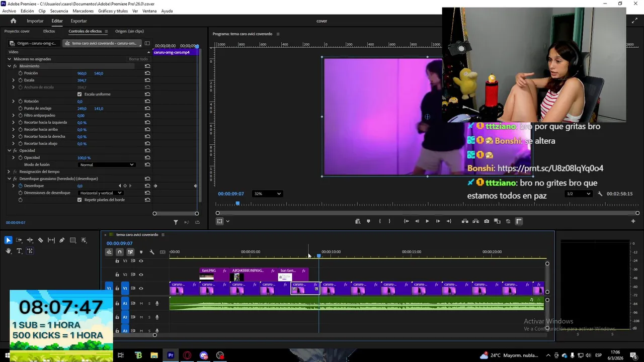The image size is (644, 362).
Task: Click Go to Out point icon
Action: tap(449, 221)
